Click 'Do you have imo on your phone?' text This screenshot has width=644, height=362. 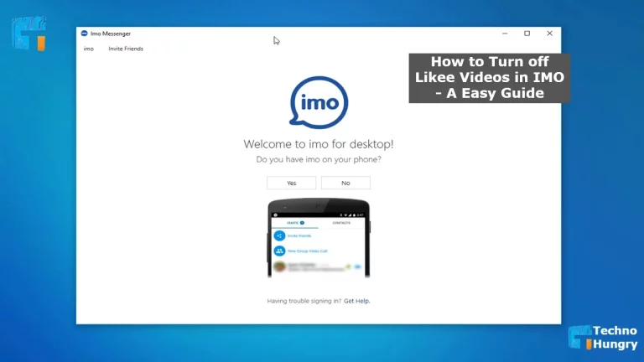click(x=319, y=159)
